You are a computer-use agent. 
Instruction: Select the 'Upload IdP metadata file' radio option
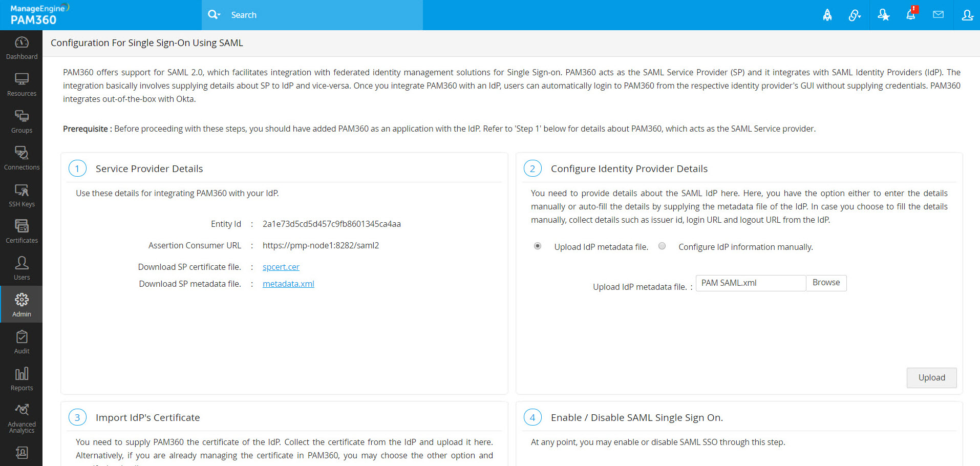[538, 246]
